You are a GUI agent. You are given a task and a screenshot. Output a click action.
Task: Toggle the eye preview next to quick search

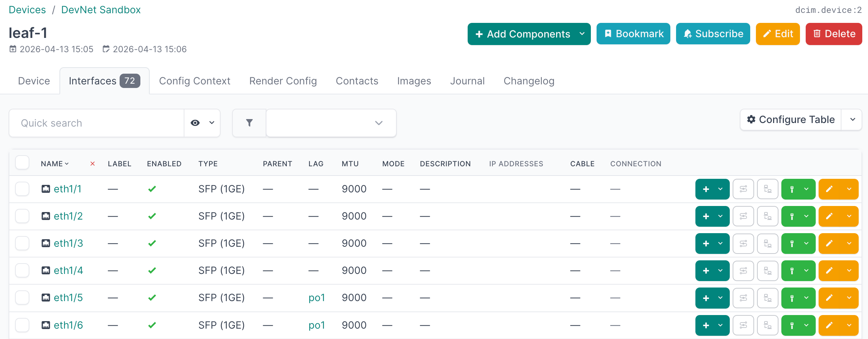point(195,123)
